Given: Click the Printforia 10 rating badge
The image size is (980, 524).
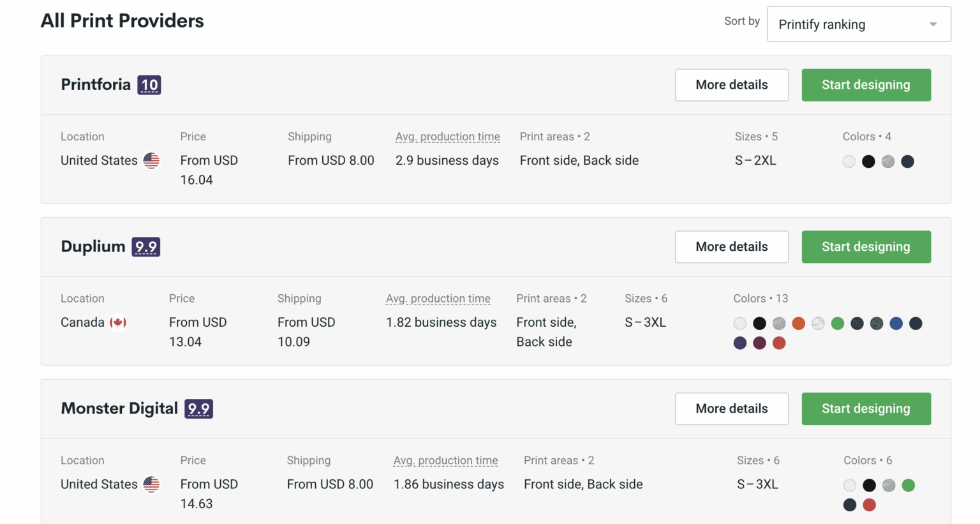Looking at the screenshot, I should pos(149,85).
